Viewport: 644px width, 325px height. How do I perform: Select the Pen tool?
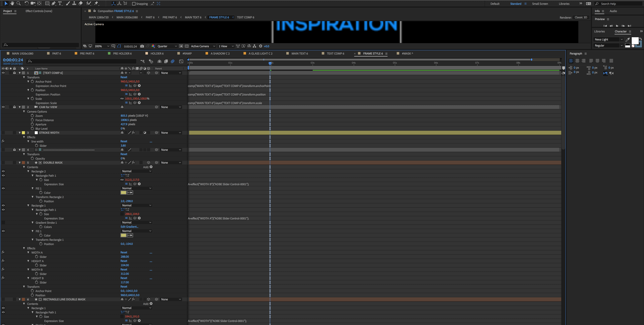click(x=53, y=4)
